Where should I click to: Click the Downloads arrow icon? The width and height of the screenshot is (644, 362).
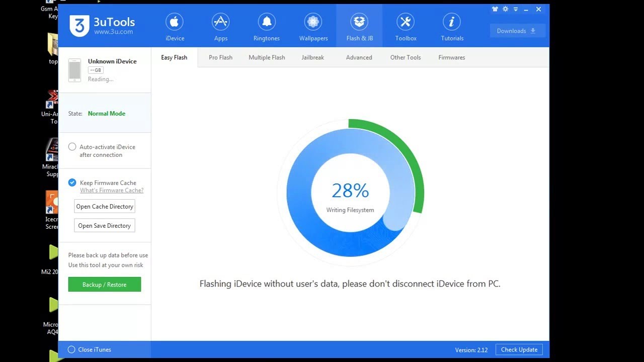(533, 31)
